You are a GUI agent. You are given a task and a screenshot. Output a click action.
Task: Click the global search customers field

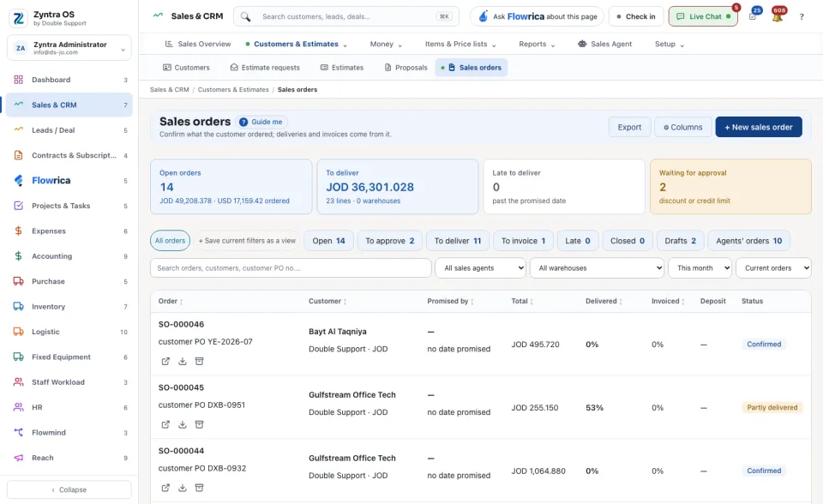(346, 16)
